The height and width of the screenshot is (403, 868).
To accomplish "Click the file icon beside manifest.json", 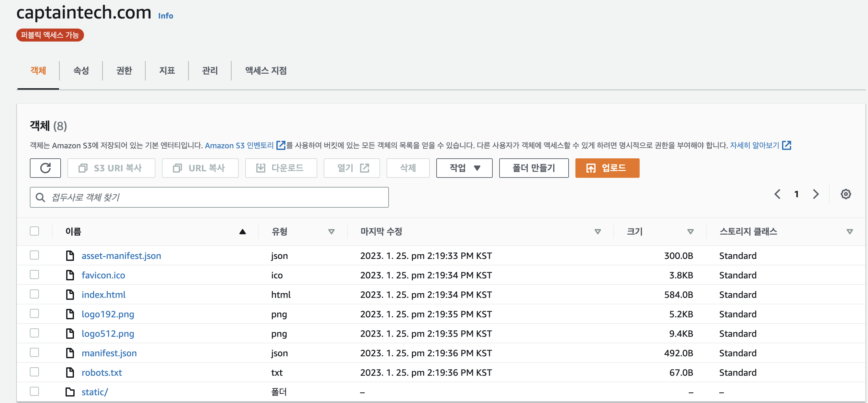I will (x=70, y=353).
